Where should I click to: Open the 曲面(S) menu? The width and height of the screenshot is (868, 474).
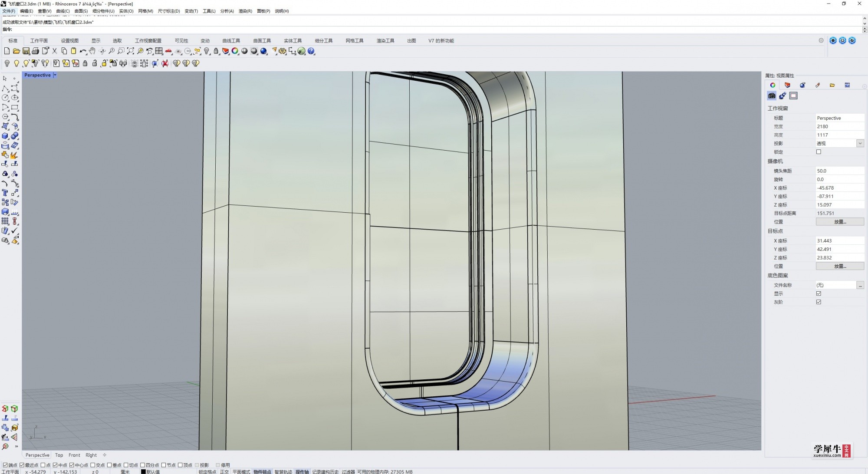pyautogui.click(x=81, y=11)
